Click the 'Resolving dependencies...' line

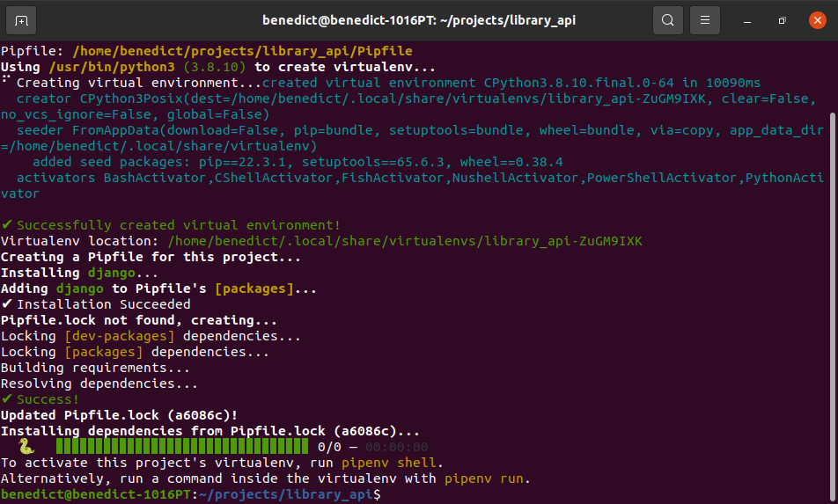click(99, 383)
